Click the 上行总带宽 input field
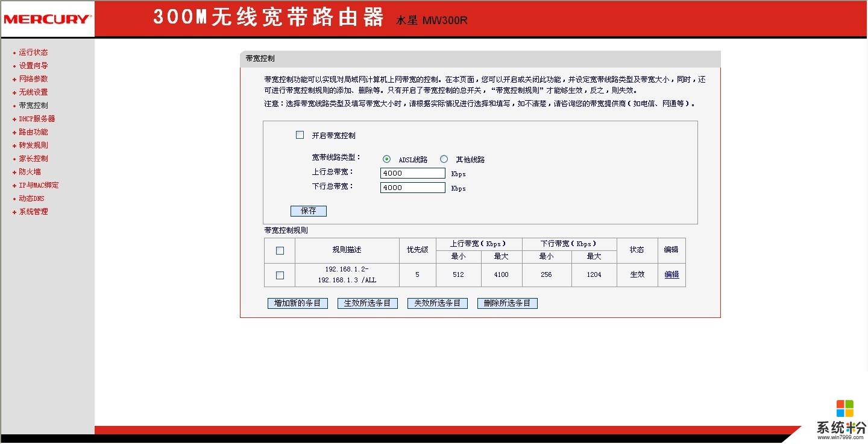The height and width of the screenshot is (444, 868). click(413, 173)
